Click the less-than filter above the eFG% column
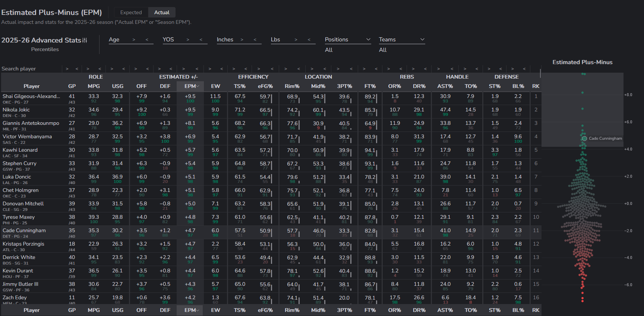The image size is (644, 316). coord(272,69)
